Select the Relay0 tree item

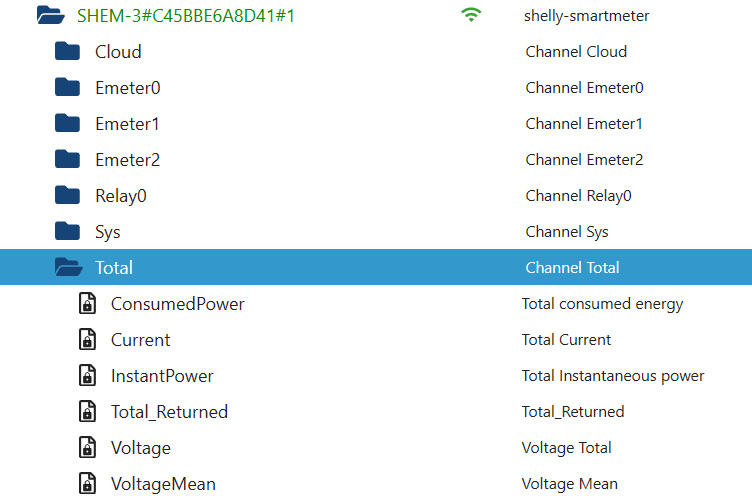click(121, 196)
